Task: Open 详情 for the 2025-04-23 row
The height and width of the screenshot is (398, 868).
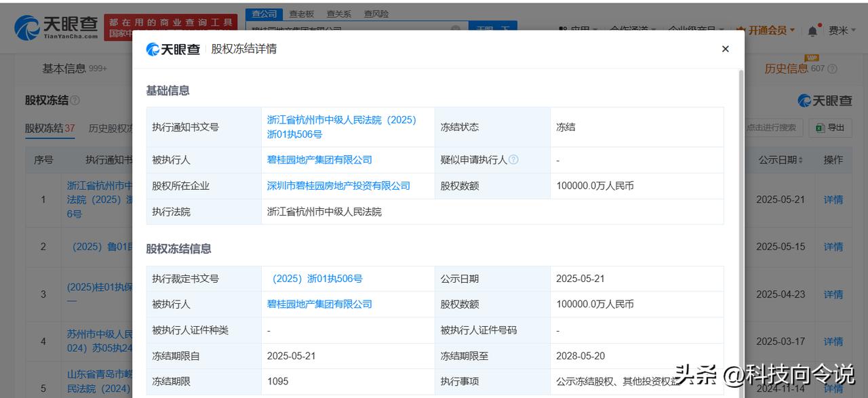Action: (x=833, y=294)
